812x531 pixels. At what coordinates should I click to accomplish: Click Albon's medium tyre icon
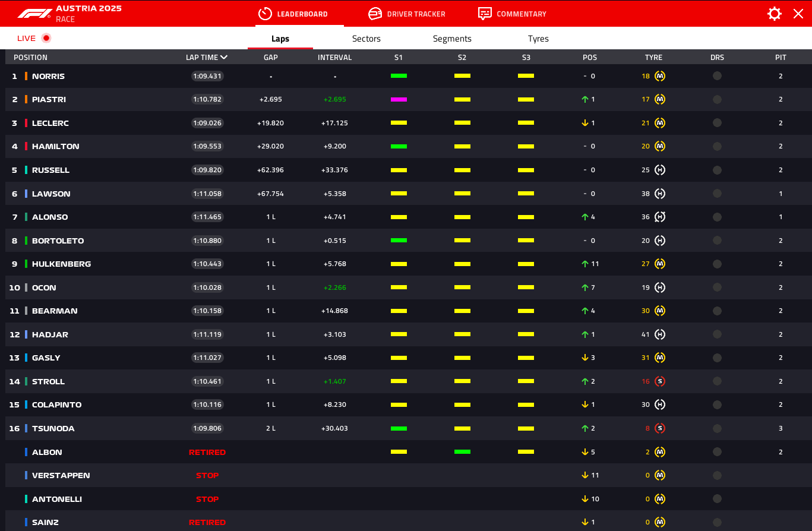pyautogui.click(x=659, y=452)
